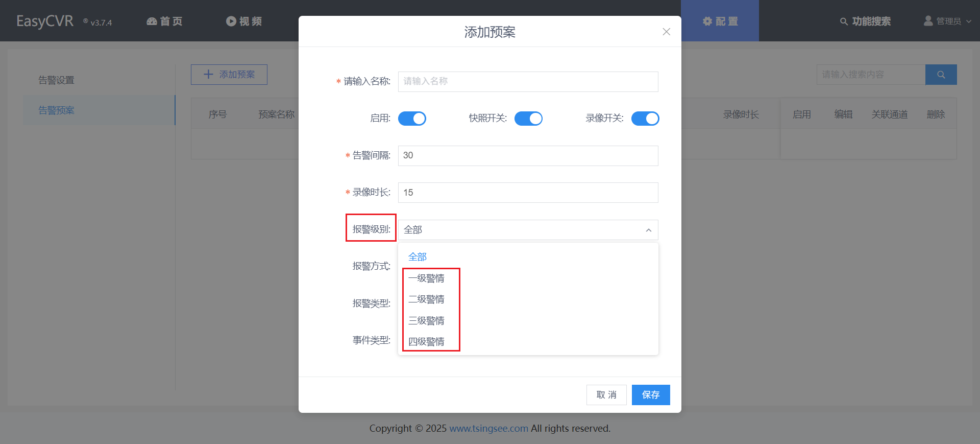This screenshot has height=444, width=980.
Task: Open the www.tsingsee.com footer link
Action: tap(488, 428)
